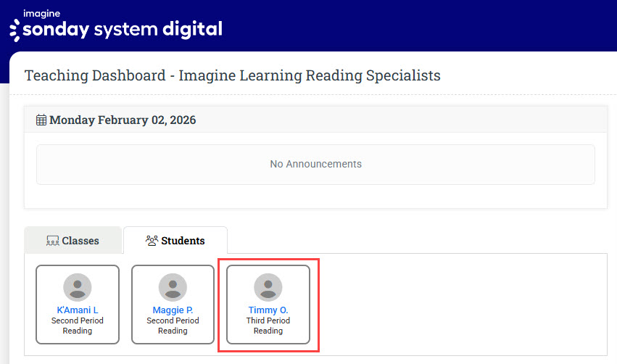
Task: Click K'Amani L's avatar icon
Action: 78,287
